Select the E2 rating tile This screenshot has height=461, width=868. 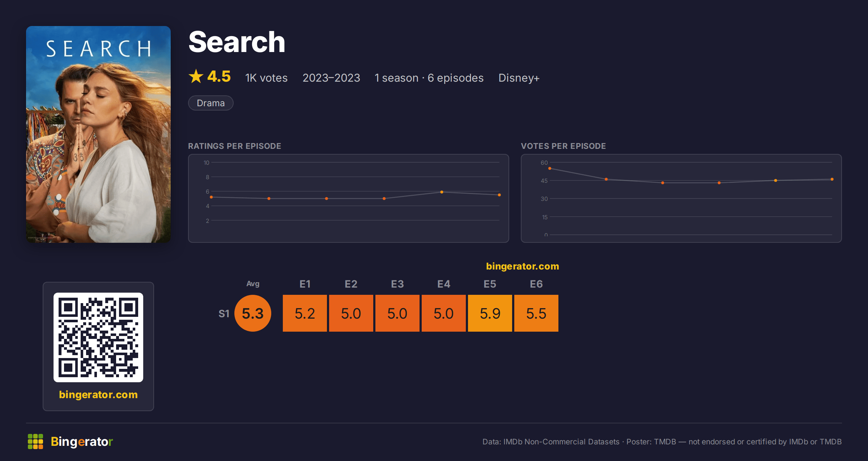pyautogui.click(x=351, y=313)
